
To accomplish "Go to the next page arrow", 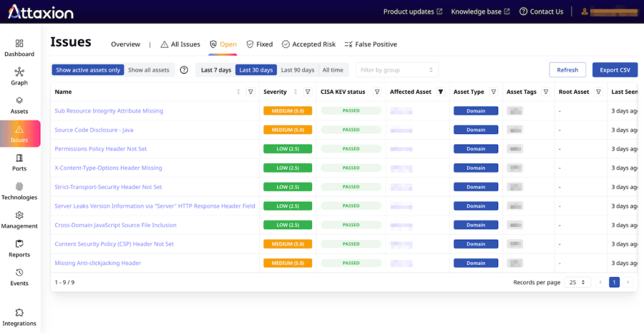I will point(628,283).
